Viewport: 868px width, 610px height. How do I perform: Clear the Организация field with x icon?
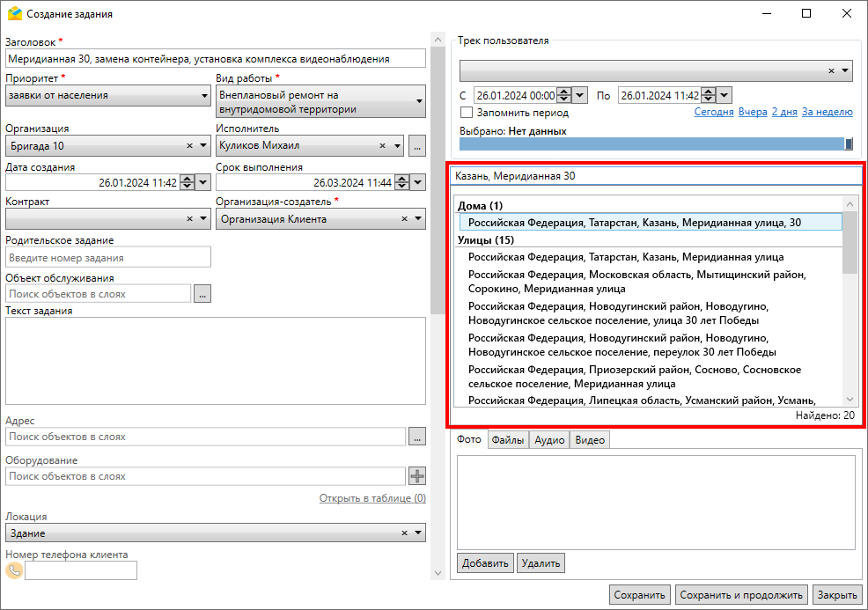tap(189, 146)
